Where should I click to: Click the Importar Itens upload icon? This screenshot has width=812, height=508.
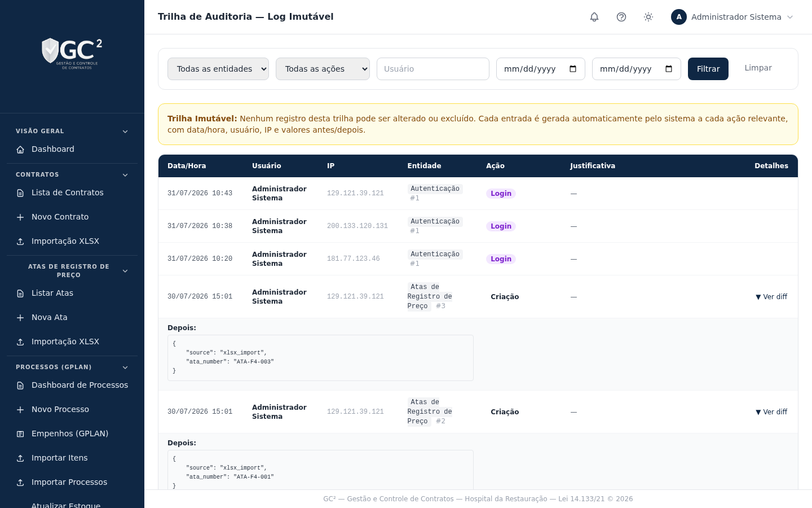20,458
